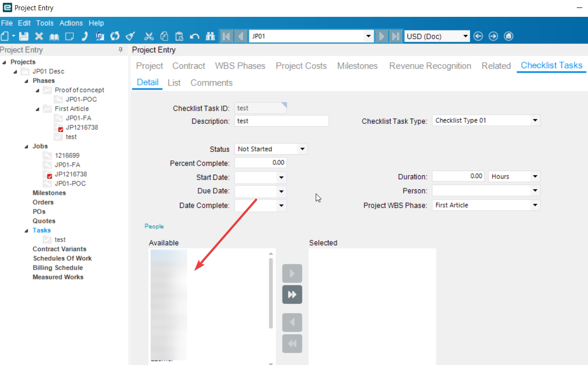Click the phone call log icon
The image size is (588, 365).
click(85, 36)
